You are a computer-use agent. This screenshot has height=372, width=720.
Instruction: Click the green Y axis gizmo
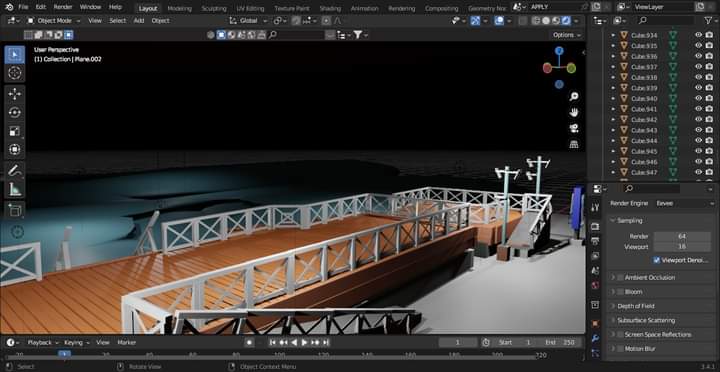[x=571, y=68]
